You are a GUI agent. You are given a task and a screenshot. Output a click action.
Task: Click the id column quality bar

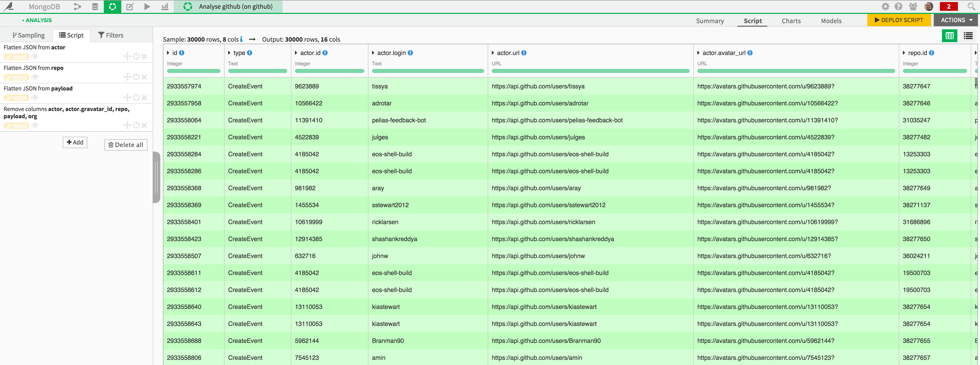point(194,71)
